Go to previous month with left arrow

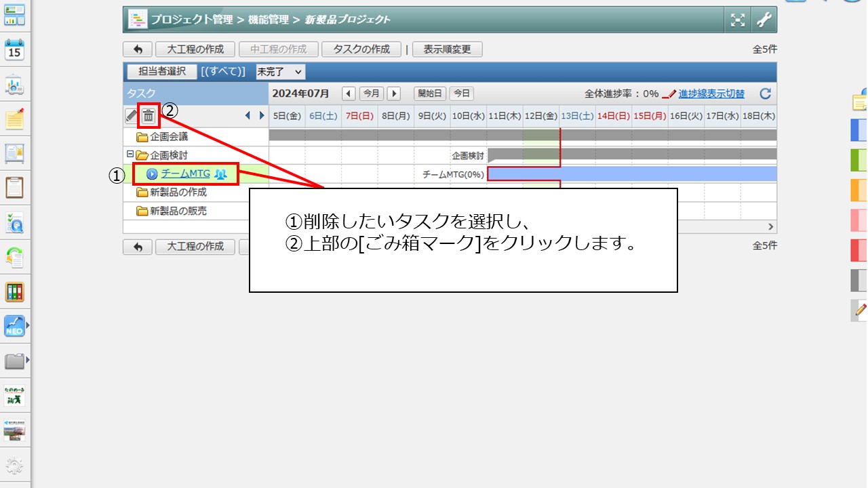click(x=349, y=94)
